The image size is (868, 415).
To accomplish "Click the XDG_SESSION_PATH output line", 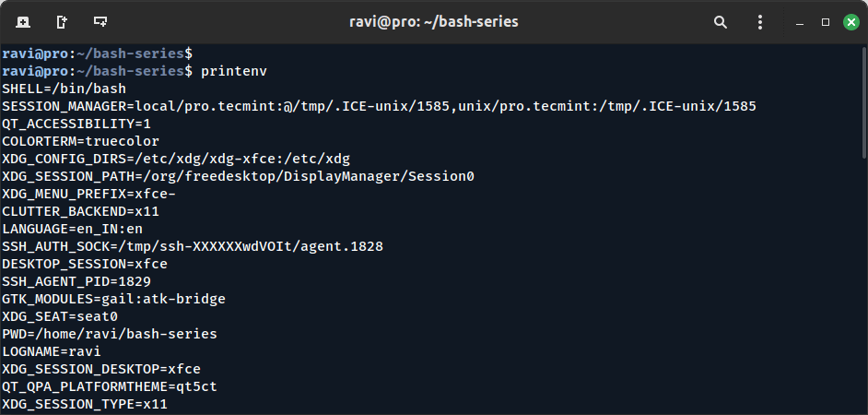I will 238,176.
